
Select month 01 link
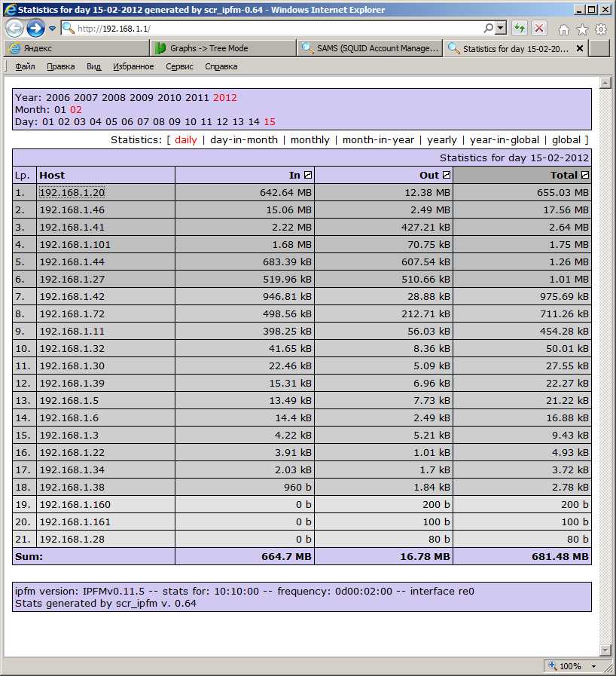[x=60, y=109]
